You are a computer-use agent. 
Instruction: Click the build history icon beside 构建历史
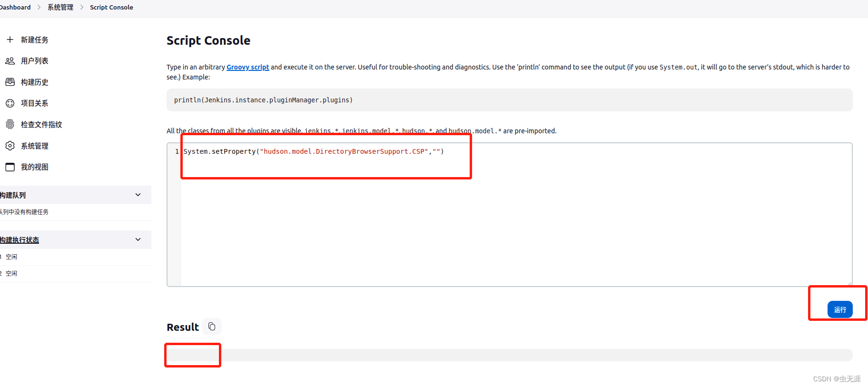click(10, 82)
